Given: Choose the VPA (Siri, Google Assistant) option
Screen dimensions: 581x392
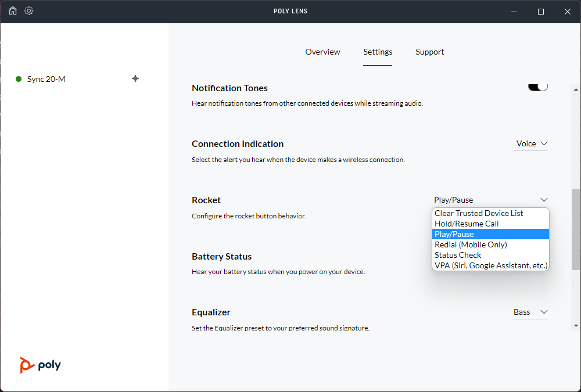Looking at the screenshot, I should pos(490,265).
